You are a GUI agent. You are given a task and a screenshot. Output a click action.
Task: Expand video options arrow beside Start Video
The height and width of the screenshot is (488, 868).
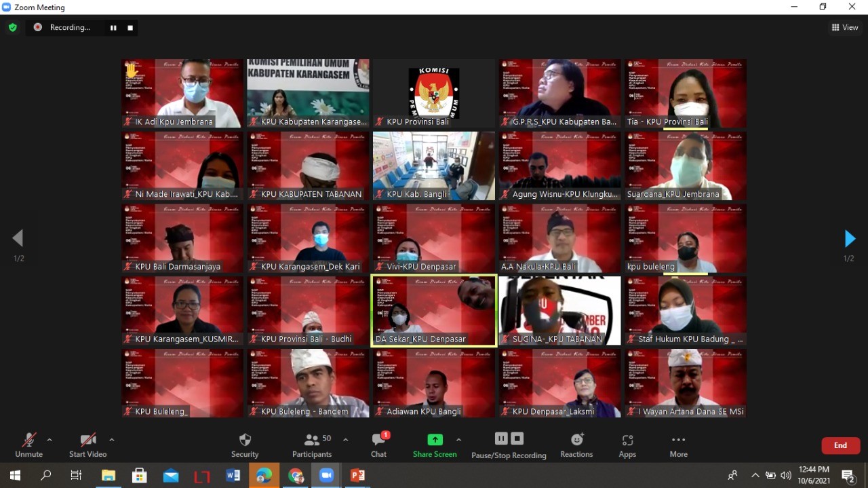(x=112, y=440)
